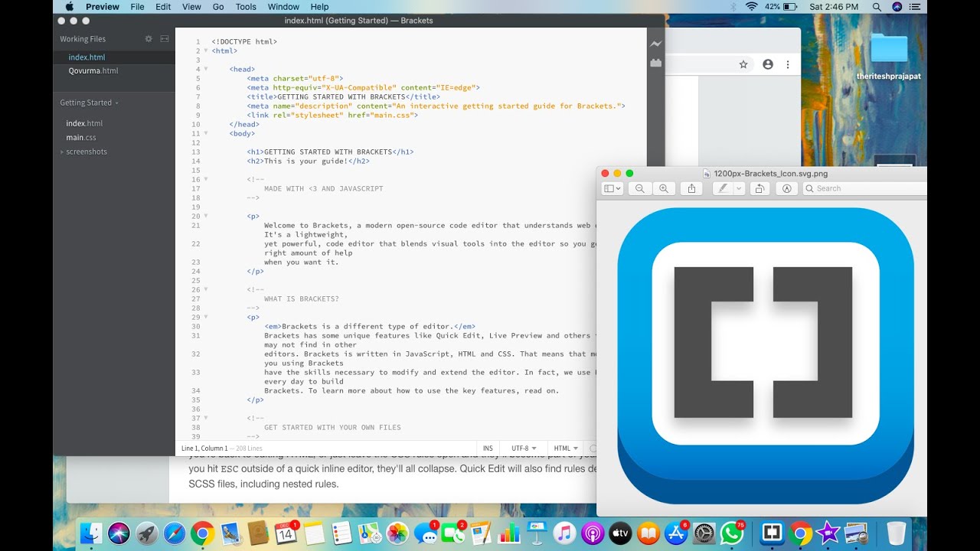Fold comment block at line 26
Screen dimensions: 980x551
pyautogui.click(x=206, y=289)
